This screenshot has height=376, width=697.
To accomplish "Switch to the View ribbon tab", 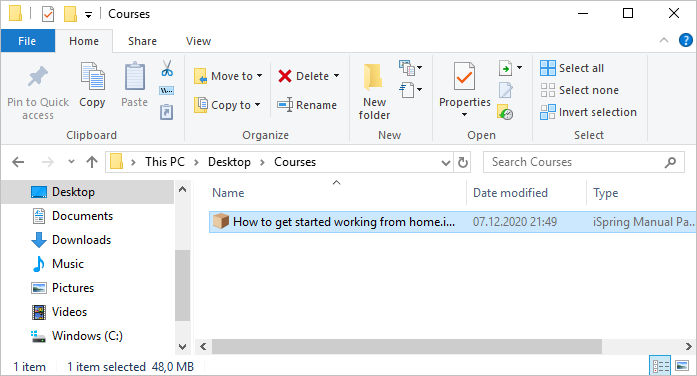I will point(198,41).
